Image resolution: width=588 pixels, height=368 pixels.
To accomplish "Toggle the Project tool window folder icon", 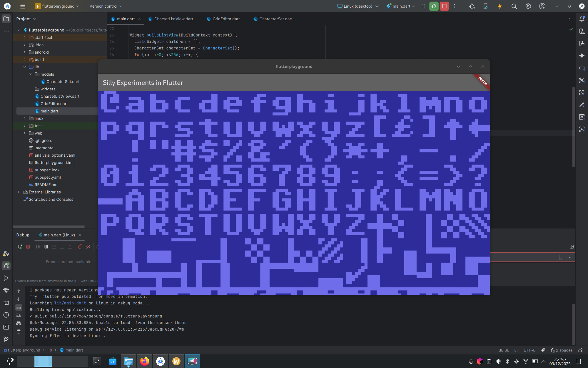I will (x=6, y=19).
